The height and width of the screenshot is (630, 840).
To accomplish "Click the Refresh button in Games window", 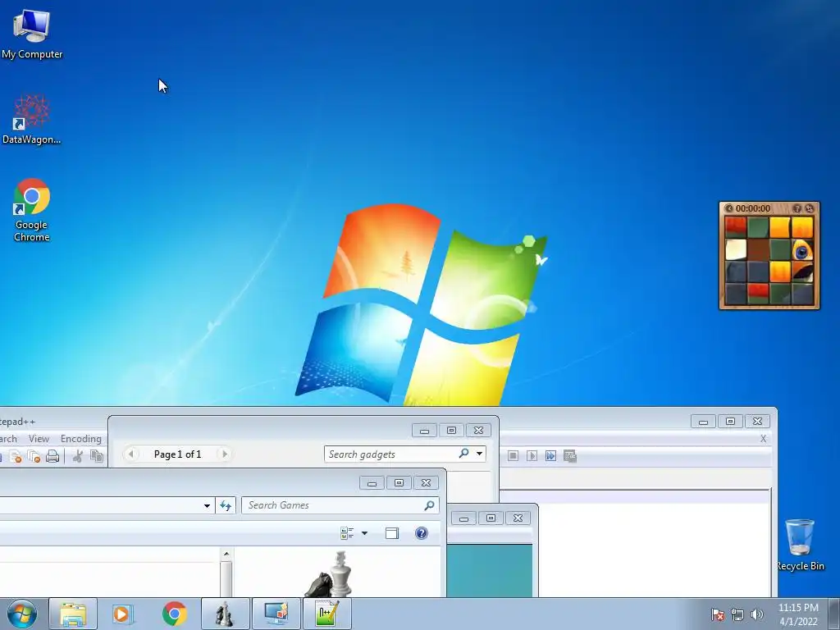I will [226, 505].
